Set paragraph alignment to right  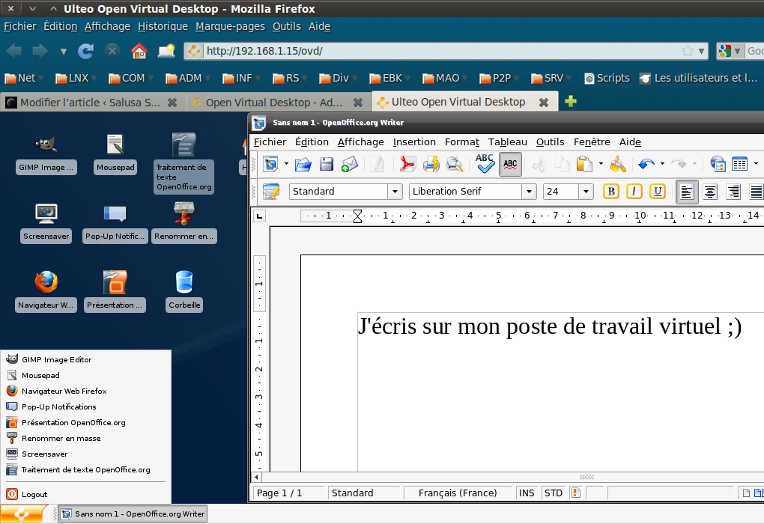coord(733,192)
